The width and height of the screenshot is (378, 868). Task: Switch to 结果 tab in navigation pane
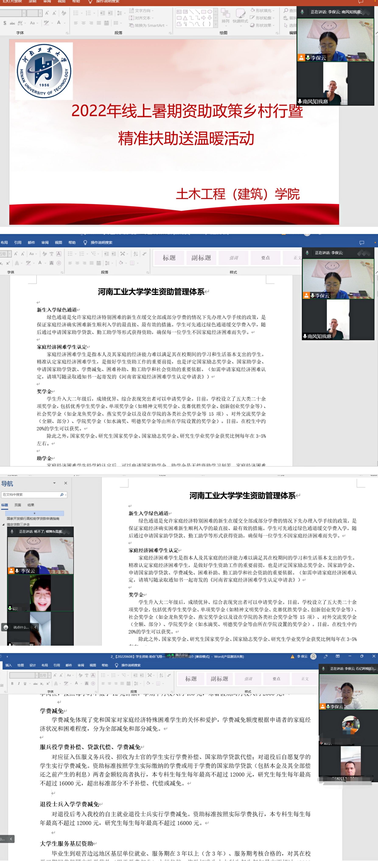[31, 505]
